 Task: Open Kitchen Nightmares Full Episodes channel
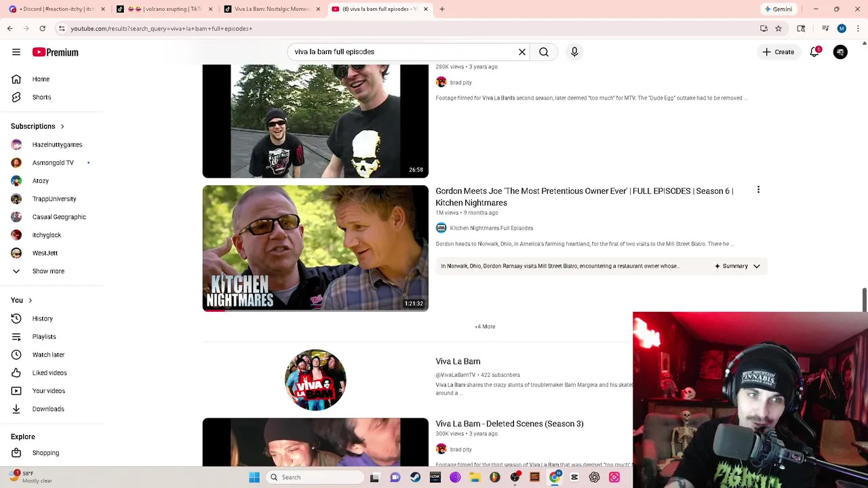click(491, 228)
